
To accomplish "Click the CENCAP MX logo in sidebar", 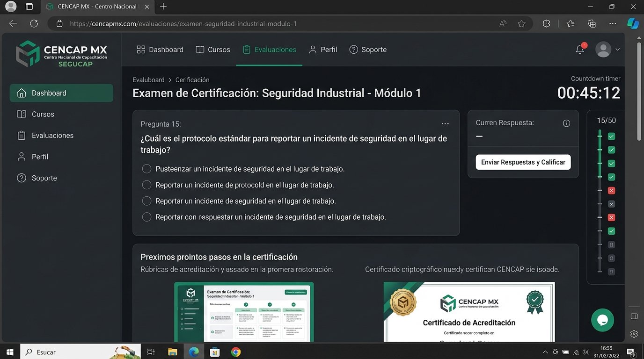I will pyautogui.click(x=62, y=54).
